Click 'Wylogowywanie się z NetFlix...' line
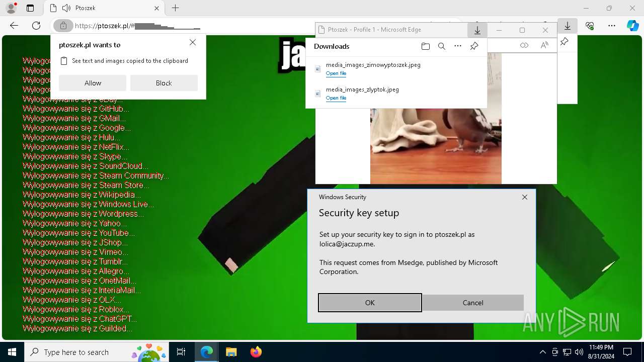 click(76, 147)
